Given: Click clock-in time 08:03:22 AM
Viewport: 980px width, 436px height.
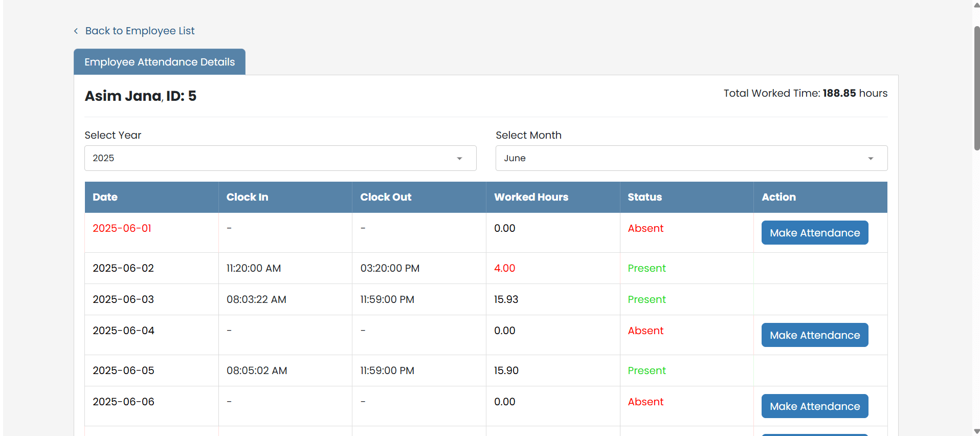Looking at the screenshot, I should (x=256, y=299).
